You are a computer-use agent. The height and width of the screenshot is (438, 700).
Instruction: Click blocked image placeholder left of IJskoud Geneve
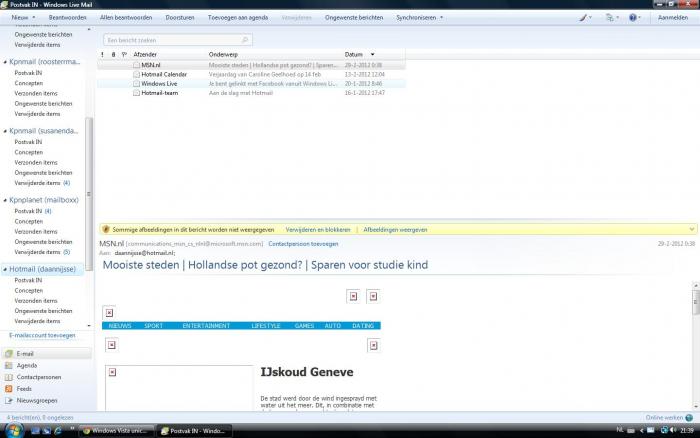[112, 372]
